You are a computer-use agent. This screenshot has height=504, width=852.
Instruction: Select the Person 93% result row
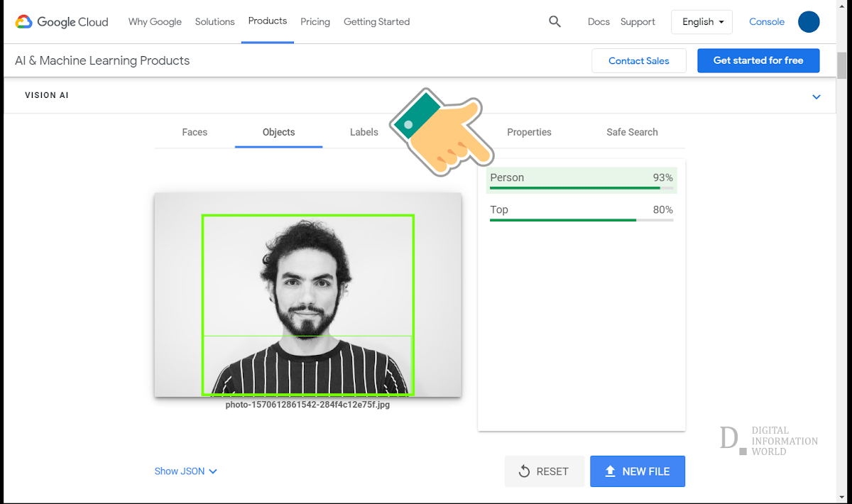coord(581,180)
